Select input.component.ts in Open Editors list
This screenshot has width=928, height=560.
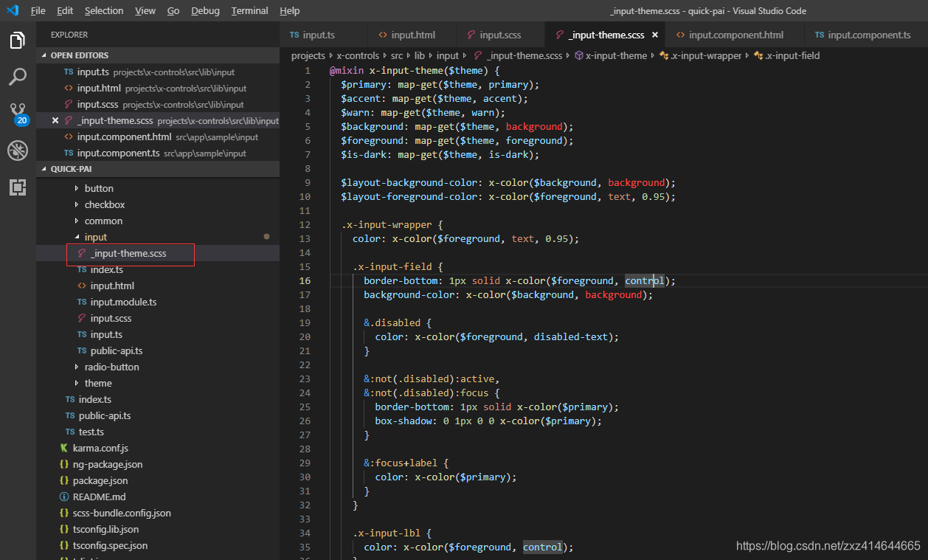pos(158,153)
